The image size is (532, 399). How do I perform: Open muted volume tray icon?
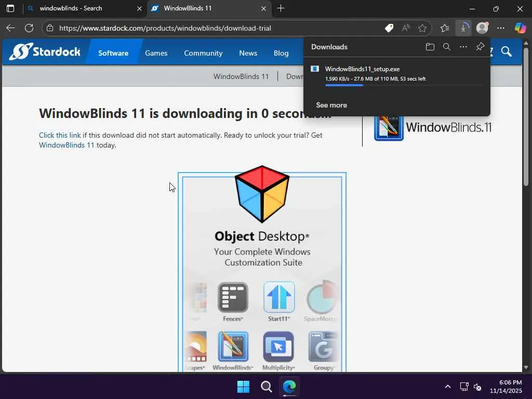[477, 387]
